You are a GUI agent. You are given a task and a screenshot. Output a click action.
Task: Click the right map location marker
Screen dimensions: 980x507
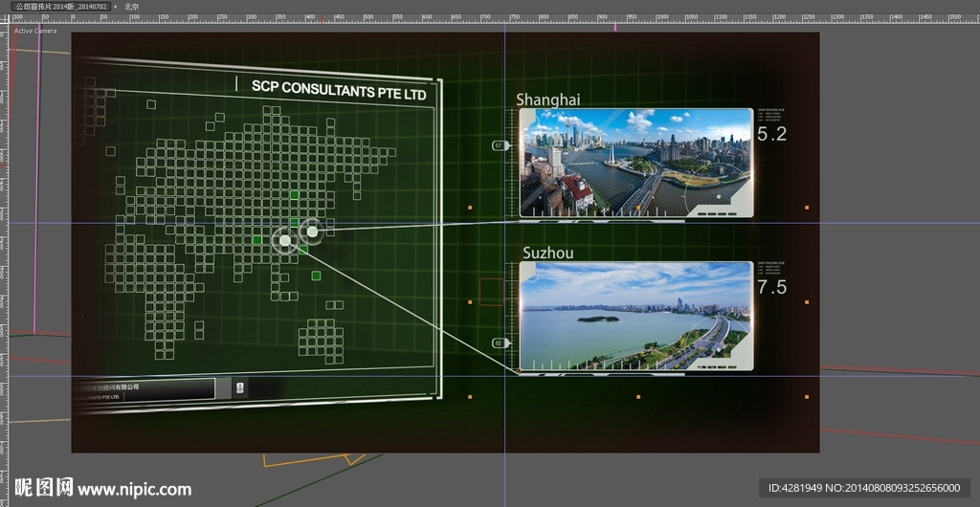tap(312, 231)
